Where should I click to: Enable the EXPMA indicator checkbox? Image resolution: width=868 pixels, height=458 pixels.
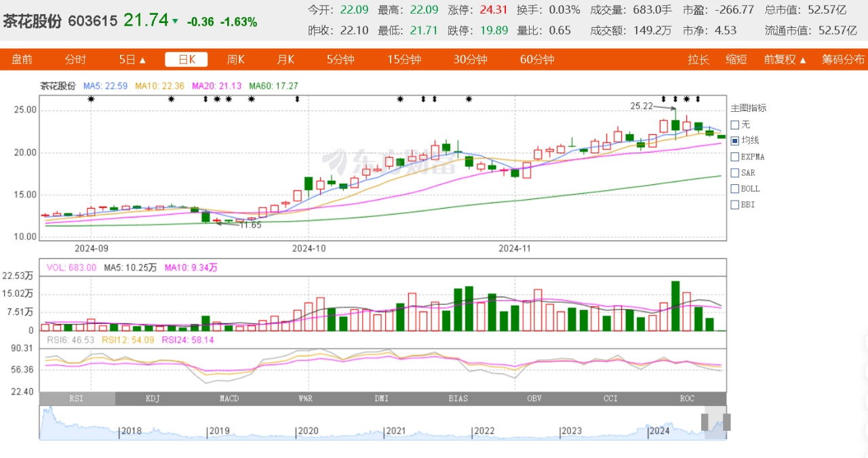coord(735,157)
